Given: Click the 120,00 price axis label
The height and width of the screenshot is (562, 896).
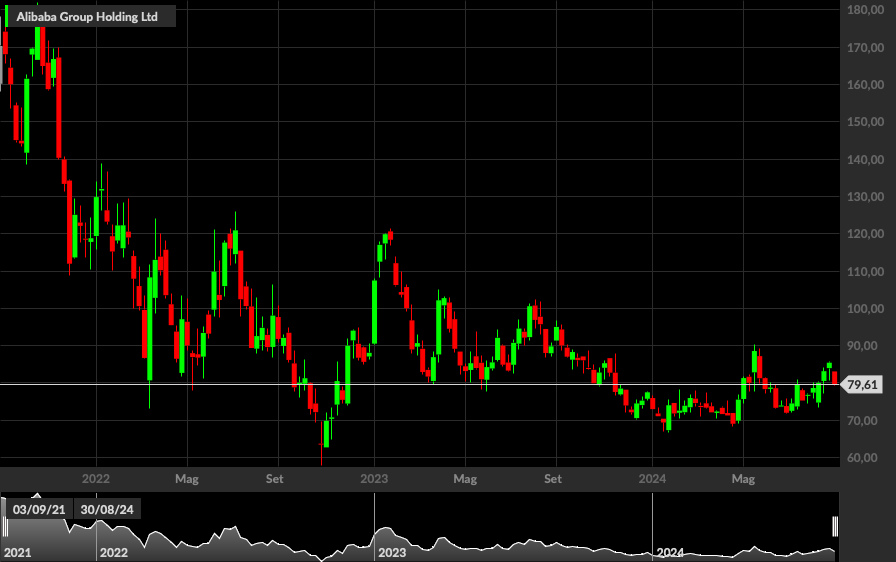Looking at the screenshot, I should point(865,234).
